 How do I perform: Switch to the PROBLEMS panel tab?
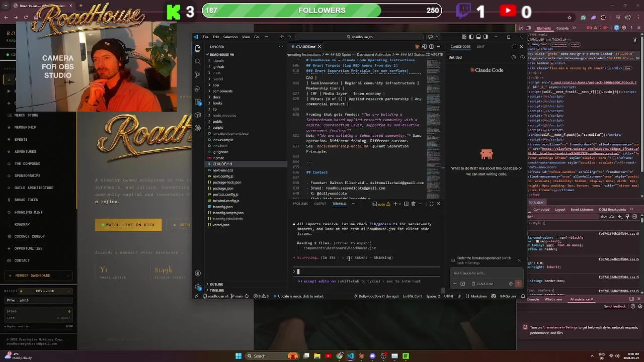coord(300,204)
